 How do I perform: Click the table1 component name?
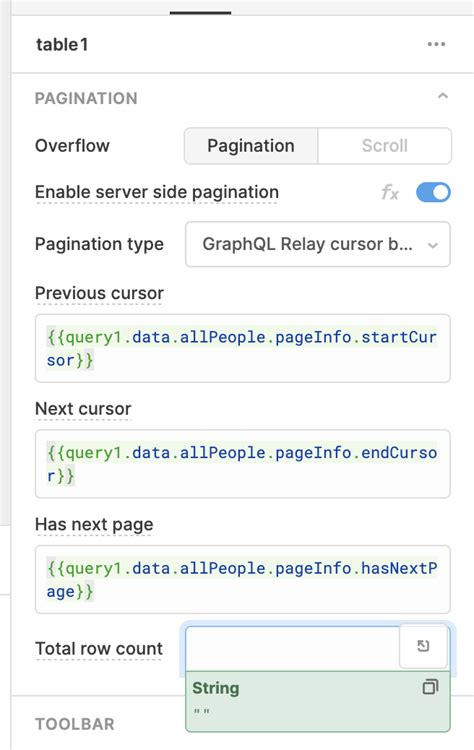click(62, 44)
